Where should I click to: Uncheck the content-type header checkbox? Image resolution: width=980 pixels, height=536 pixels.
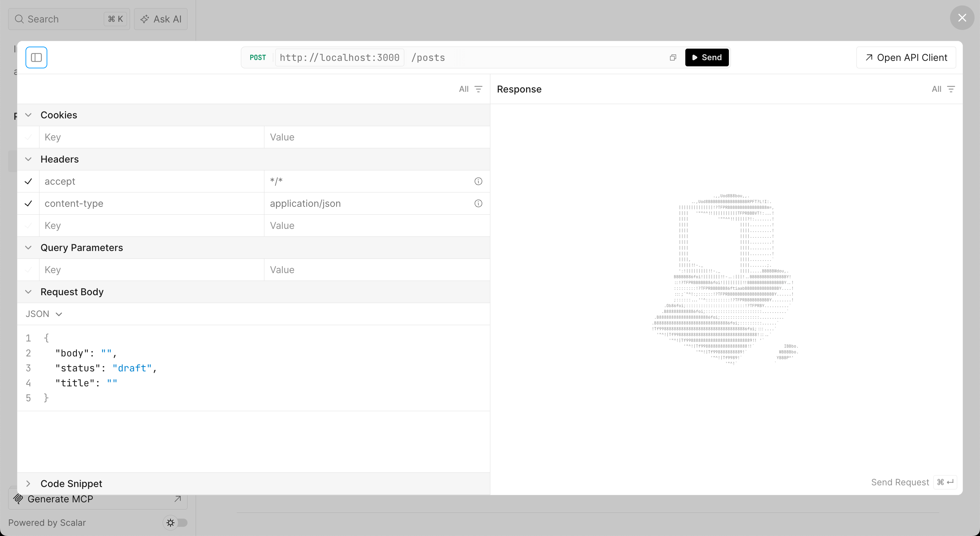point(29,203)
